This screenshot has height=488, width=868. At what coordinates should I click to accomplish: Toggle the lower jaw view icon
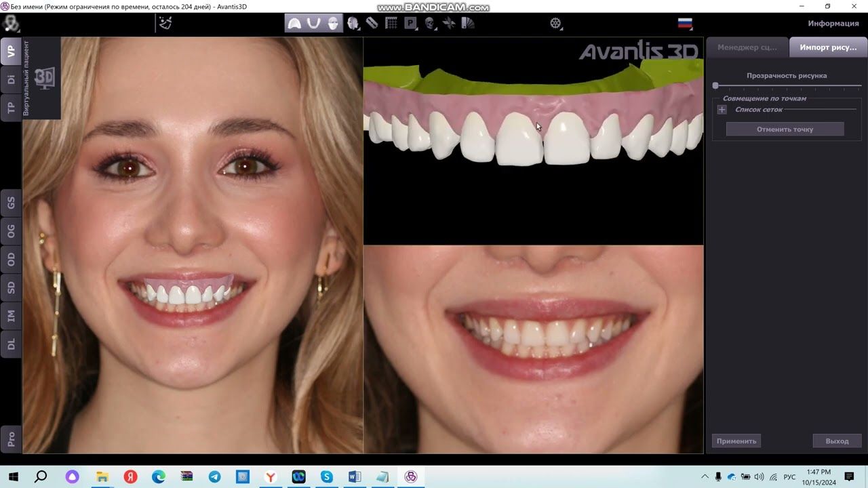[313, 23]
